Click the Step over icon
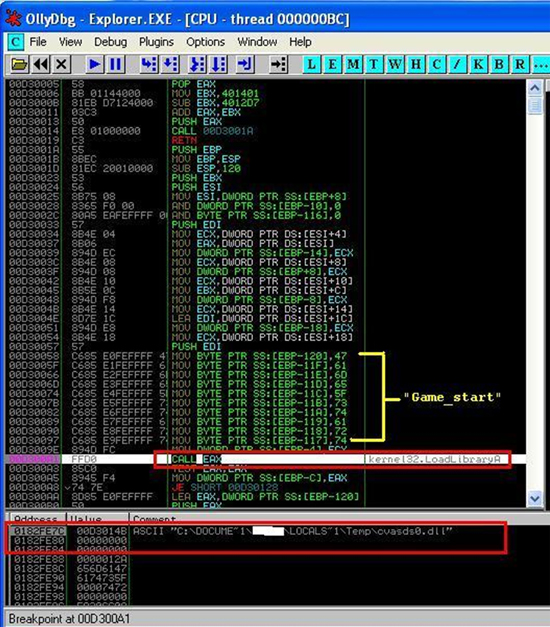This screenshot has width=550, height=627. (170, 64)
